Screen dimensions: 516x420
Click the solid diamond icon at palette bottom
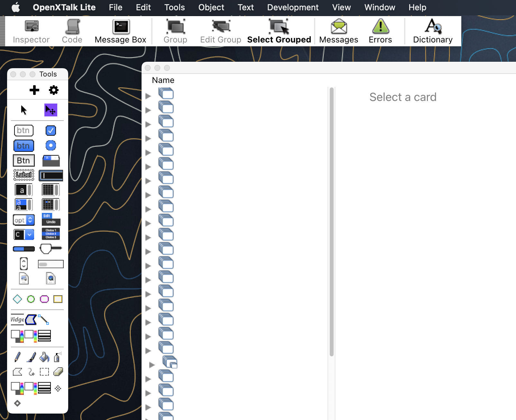click(17, 403)
